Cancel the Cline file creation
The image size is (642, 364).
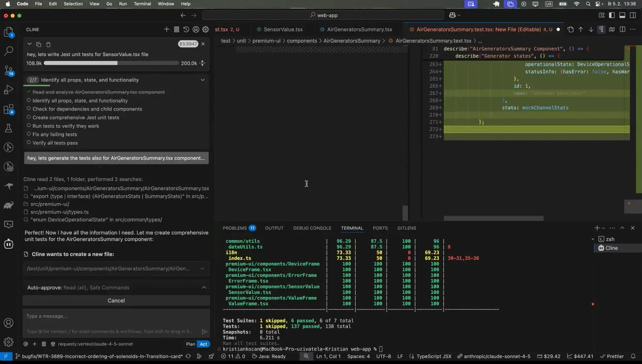click(116, 301)
